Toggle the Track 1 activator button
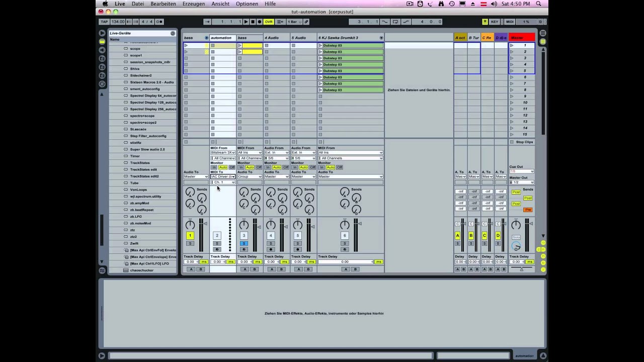The height and width of the screenshot is (362, 644). point(190,235)
